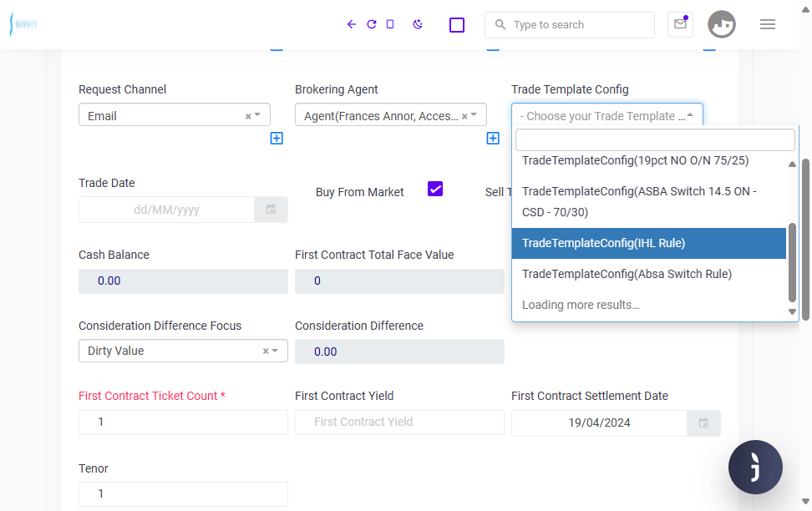Viewport: 812px width, 511px height.
Task: Open calendar for First Contract Settlement Date
Action: point(703,423)
